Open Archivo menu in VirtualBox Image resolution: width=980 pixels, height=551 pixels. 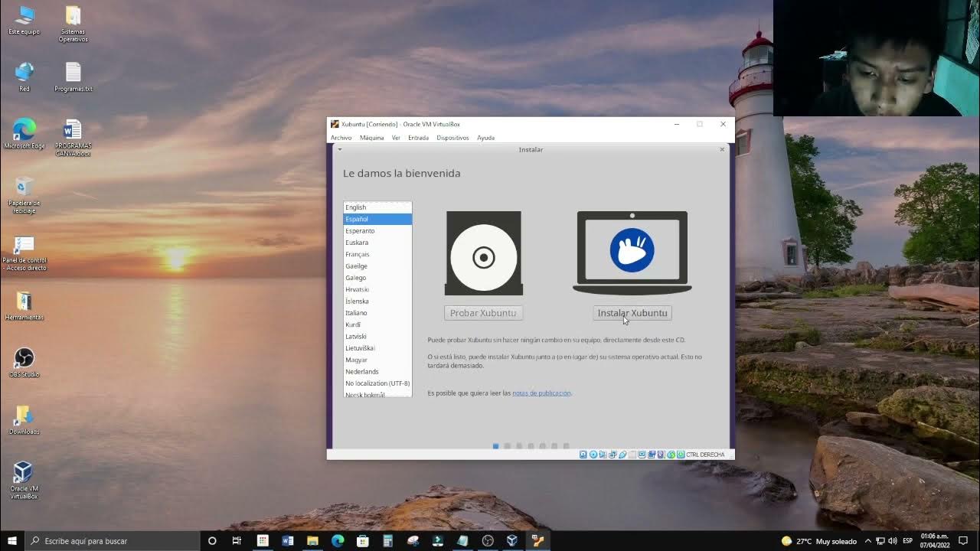(x=341, y=138)
